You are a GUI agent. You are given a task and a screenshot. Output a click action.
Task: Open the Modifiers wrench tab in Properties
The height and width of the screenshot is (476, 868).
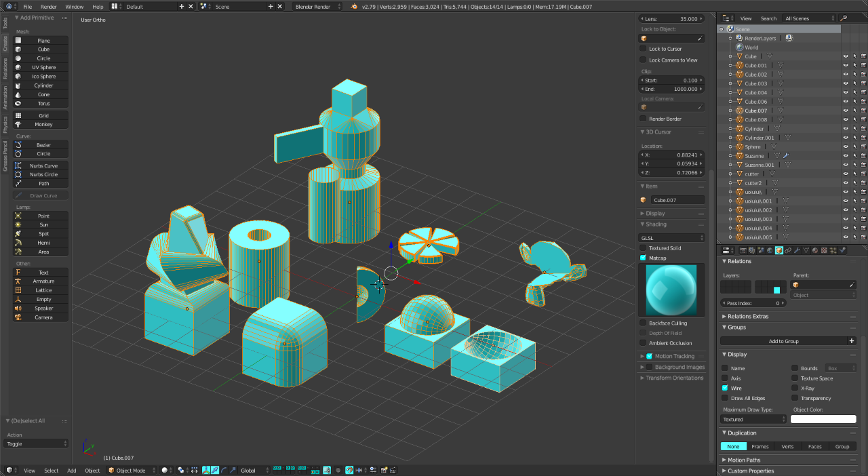(x=797, y=250)
